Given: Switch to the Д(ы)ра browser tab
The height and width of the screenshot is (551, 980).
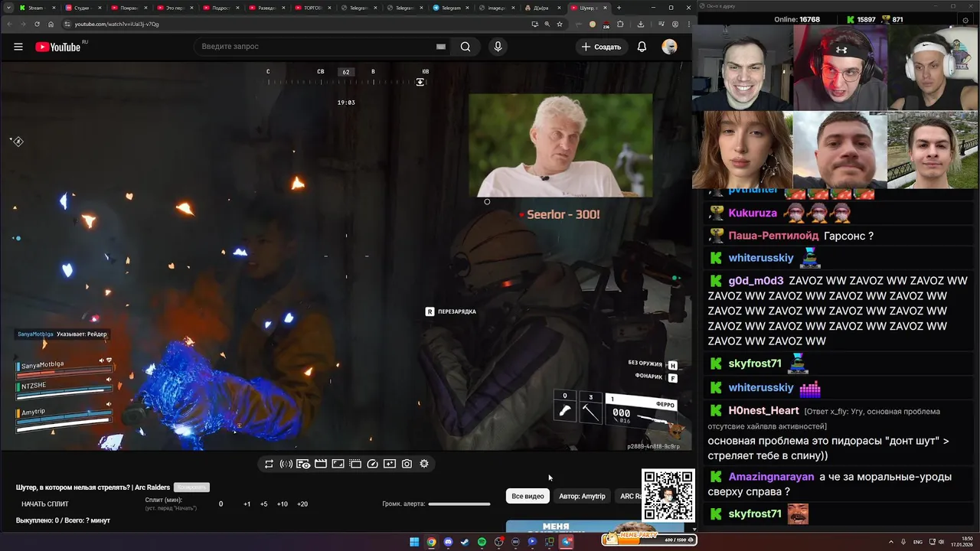Looking at the screenshot, I should point(541,8).
